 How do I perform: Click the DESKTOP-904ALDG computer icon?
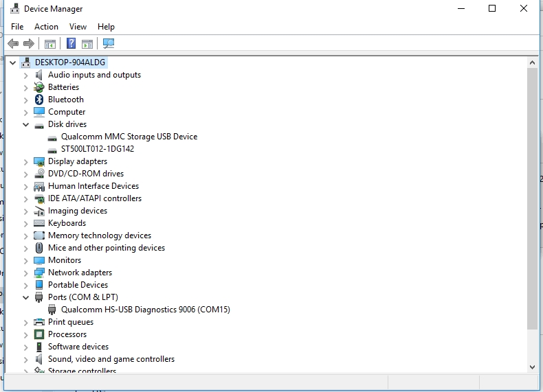point(25,62)
